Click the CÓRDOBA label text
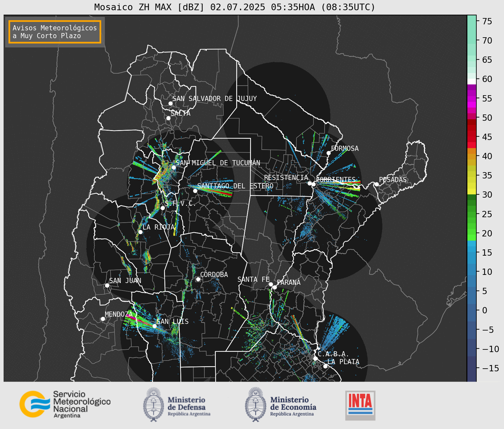Image resolution: width=504 pixels, height=429 pixels. coord(214,275)
